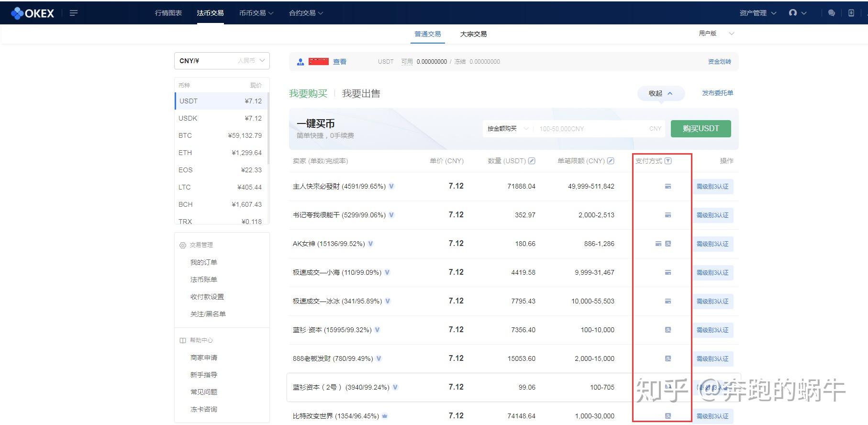Select the 我要出售 tab
868x425 pixels.
[361, 93]
